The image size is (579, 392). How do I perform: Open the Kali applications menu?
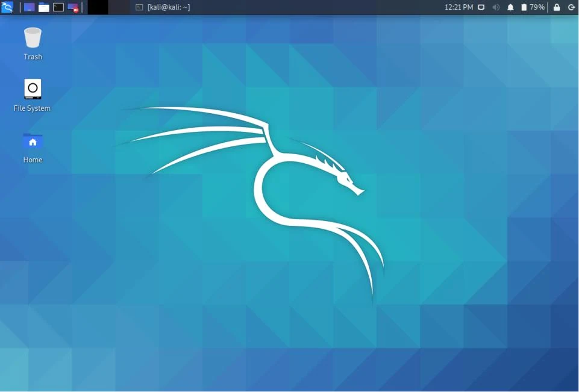[x=7, y=7]
